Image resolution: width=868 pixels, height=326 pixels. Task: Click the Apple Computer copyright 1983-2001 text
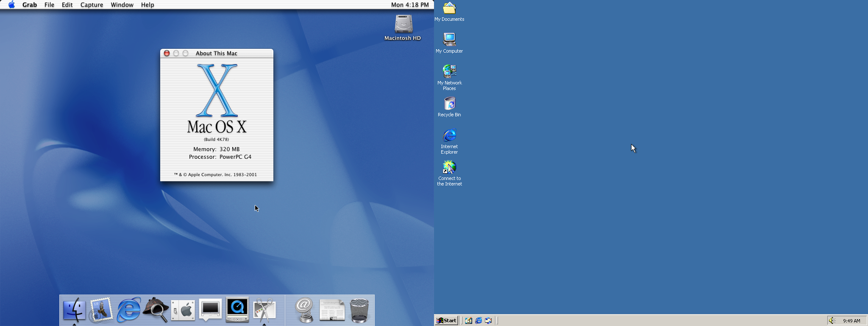(215, 174)
